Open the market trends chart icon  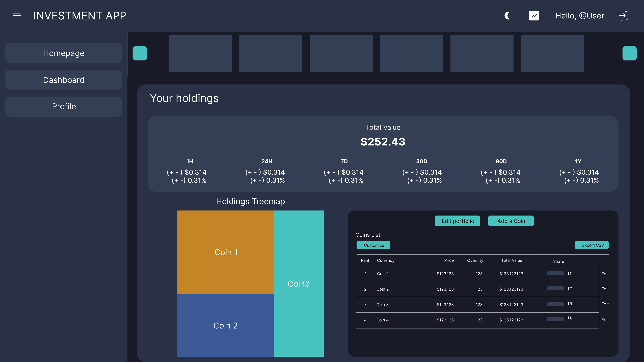534,15
